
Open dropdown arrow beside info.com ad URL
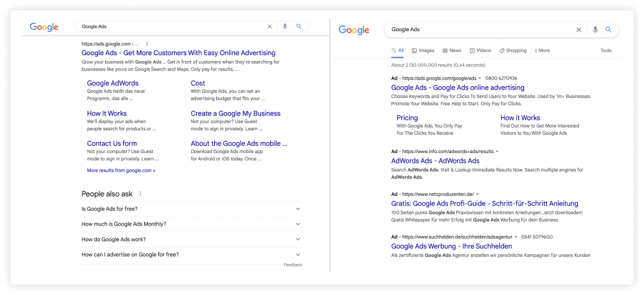click(x=497, y=152)
